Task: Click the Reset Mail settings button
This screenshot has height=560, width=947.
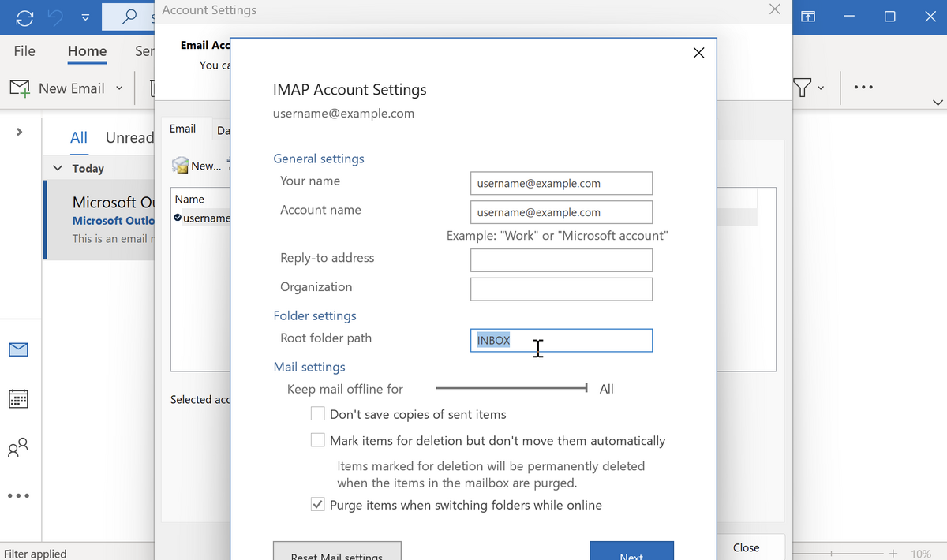Action: pos(337,551)
